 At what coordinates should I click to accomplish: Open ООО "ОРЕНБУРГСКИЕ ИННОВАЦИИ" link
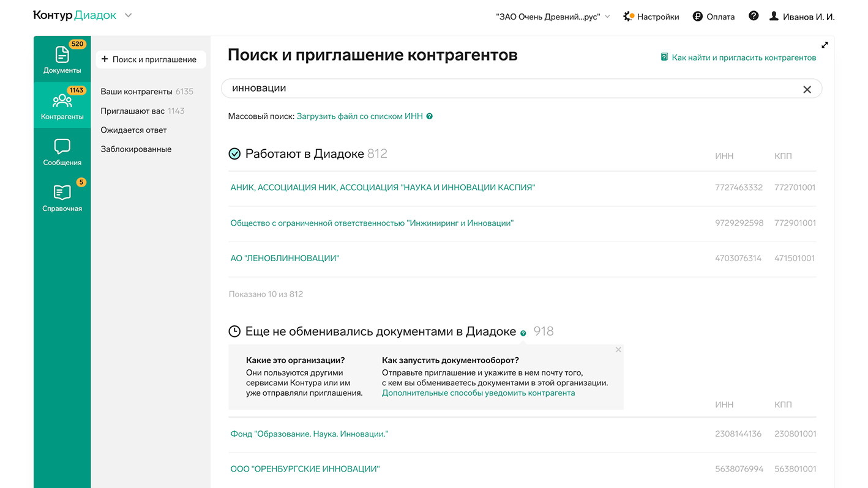[305, 469]
